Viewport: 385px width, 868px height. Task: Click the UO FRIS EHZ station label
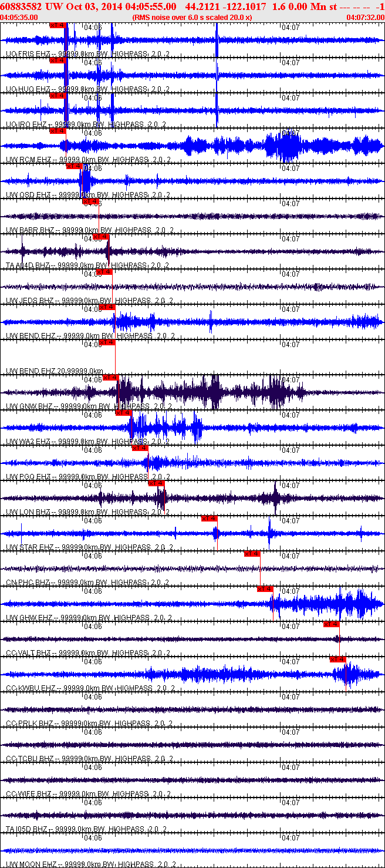pos(28,54)
